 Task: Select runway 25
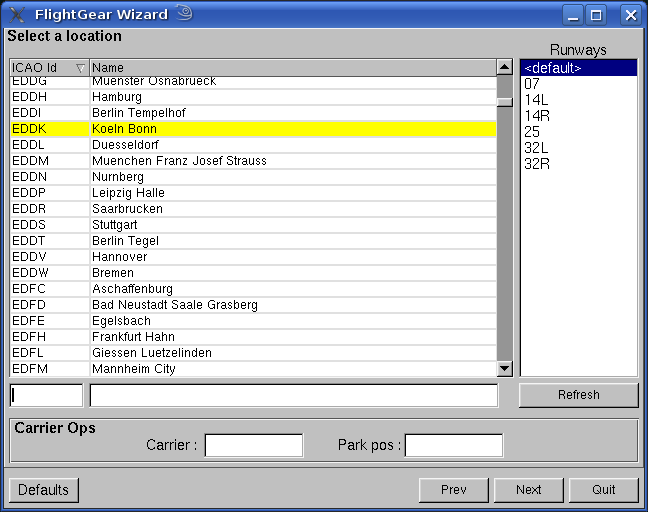tap(579, 132)
